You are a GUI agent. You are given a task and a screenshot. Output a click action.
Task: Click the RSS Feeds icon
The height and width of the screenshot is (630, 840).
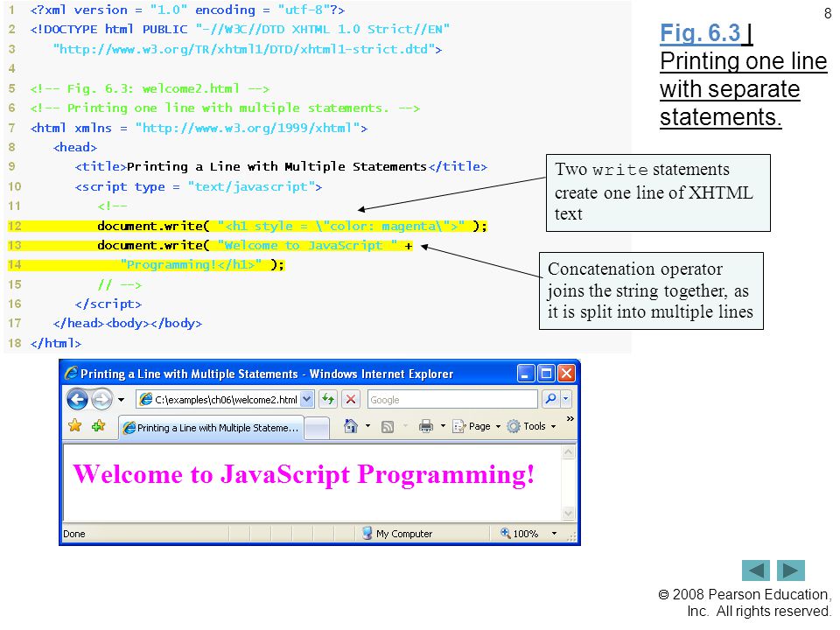[388, 426]
